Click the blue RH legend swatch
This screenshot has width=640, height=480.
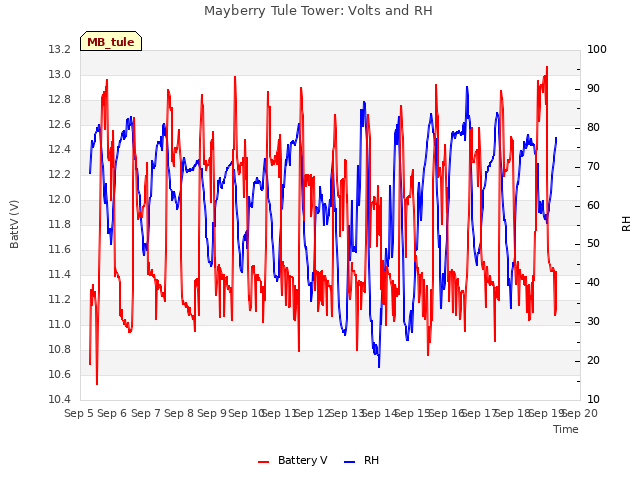click(350, 462)
